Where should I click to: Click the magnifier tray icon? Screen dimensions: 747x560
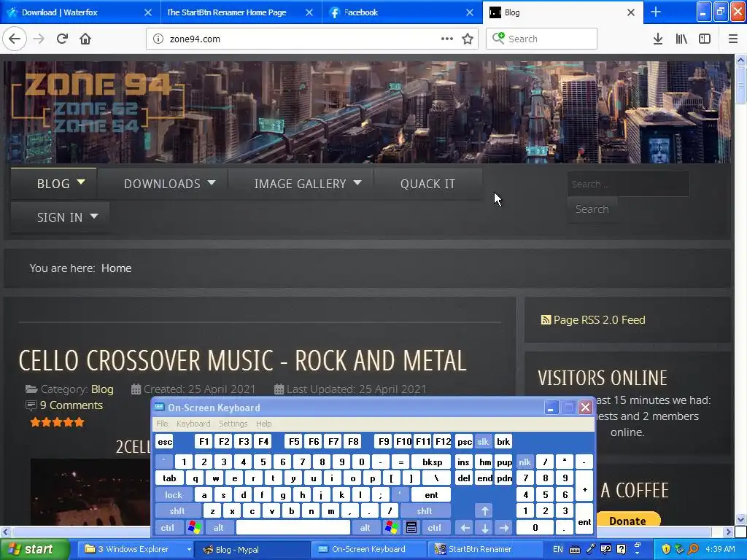coord(693,549)
